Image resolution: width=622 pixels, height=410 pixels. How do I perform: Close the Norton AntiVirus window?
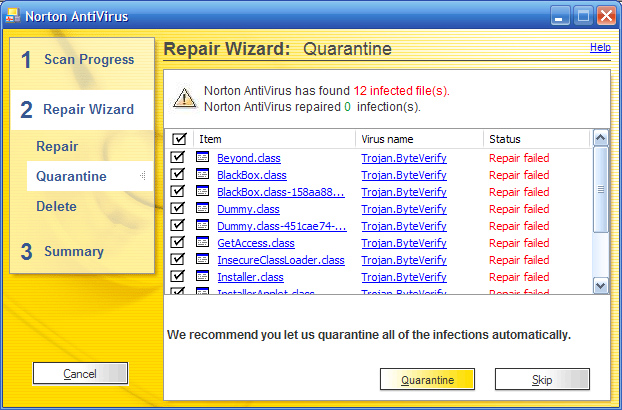point(606,16)
